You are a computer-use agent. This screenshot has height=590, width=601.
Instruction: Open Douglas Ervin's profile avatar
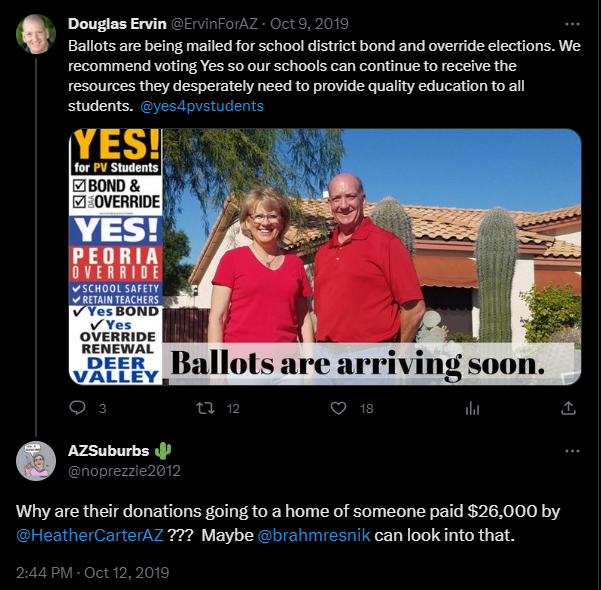(x=36, y=34)
